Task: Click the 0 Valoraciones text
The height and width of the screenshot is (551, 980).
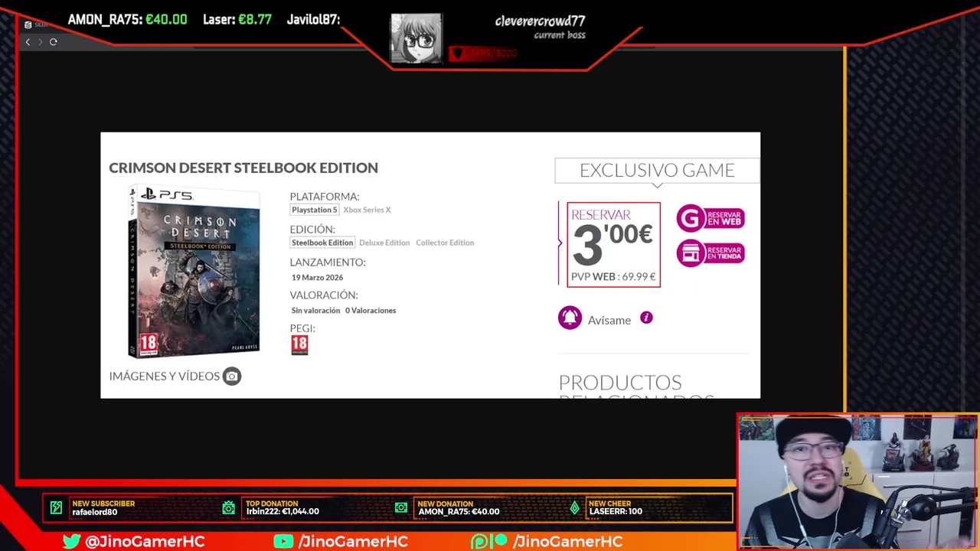Action: tap(371, 310)
